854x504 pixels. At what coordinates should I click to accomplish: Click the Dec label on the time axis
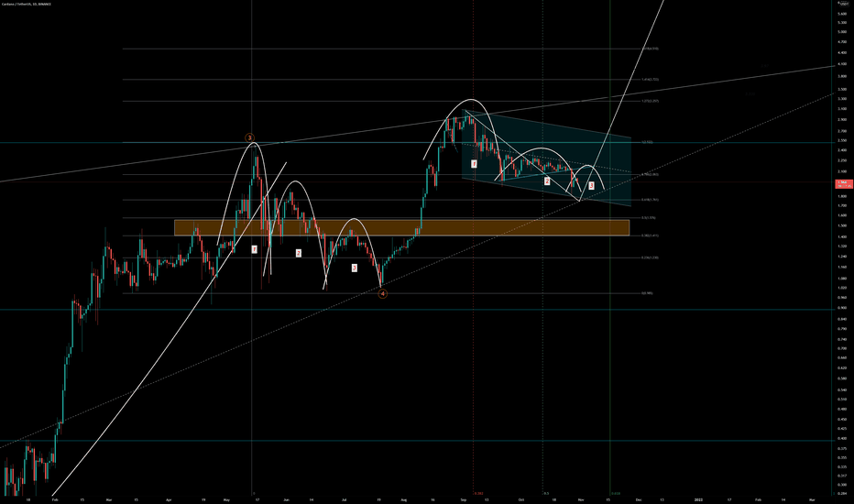(x=639, y=499)
